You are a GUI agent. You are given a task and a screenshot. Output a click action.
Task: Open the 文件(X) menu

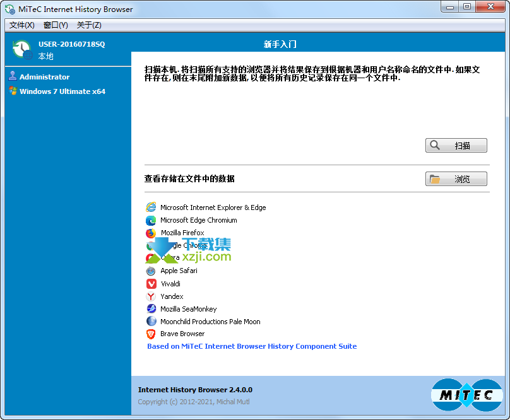(x=22, y=25)
